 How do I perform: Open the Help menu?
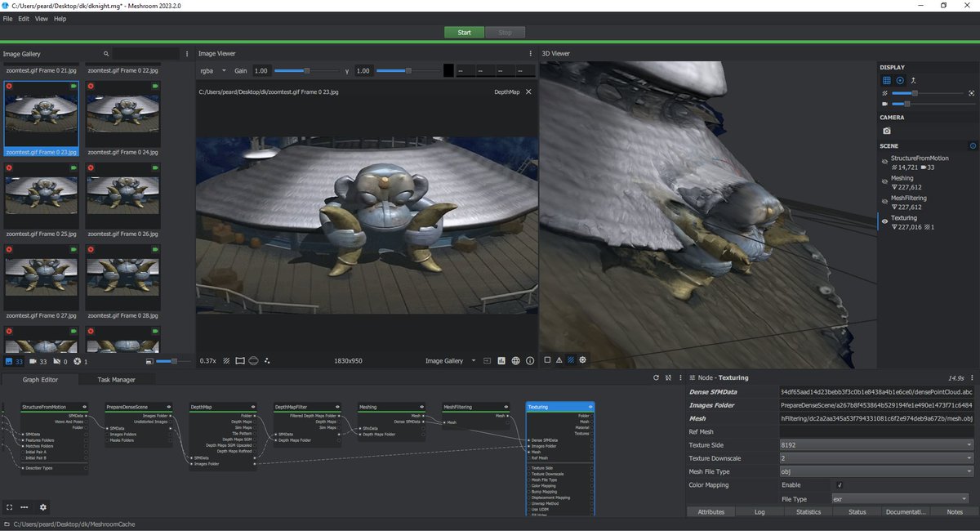click(x=60, y=18)
